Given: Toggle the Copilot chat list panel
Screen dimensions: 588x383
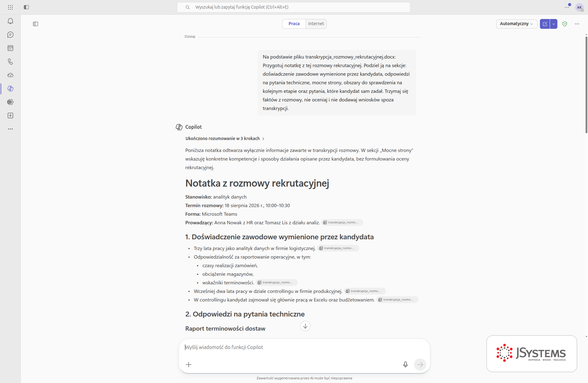Looking at the screenshot, I should (36, 24).
